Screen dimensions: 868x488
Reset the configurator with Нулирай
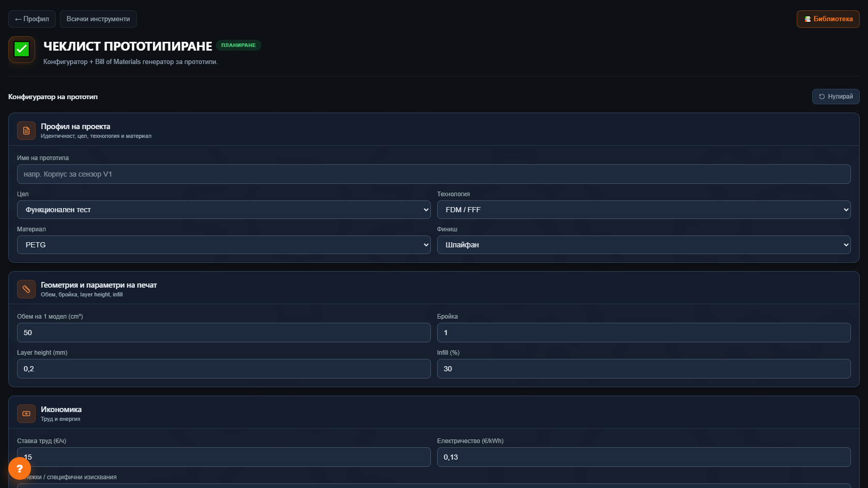click(836, 97)
